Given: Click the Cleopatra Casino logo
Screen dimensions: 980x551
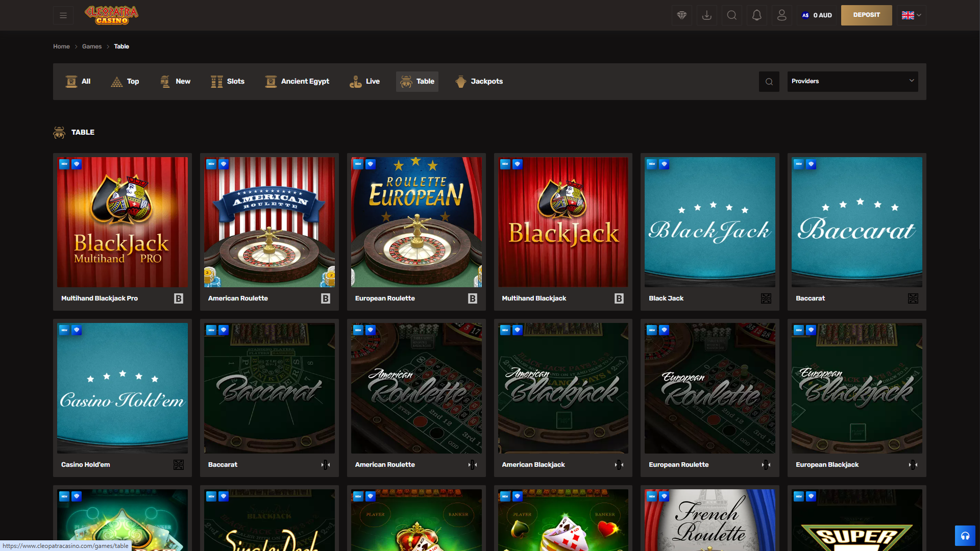Looking at the screenshot, I should click(x=111, y=15).
